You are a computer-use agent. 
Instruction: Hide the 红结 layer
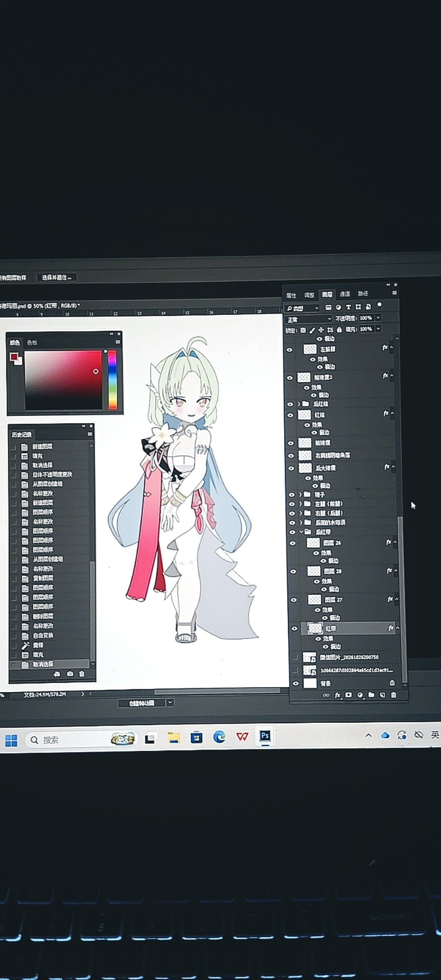291,415
